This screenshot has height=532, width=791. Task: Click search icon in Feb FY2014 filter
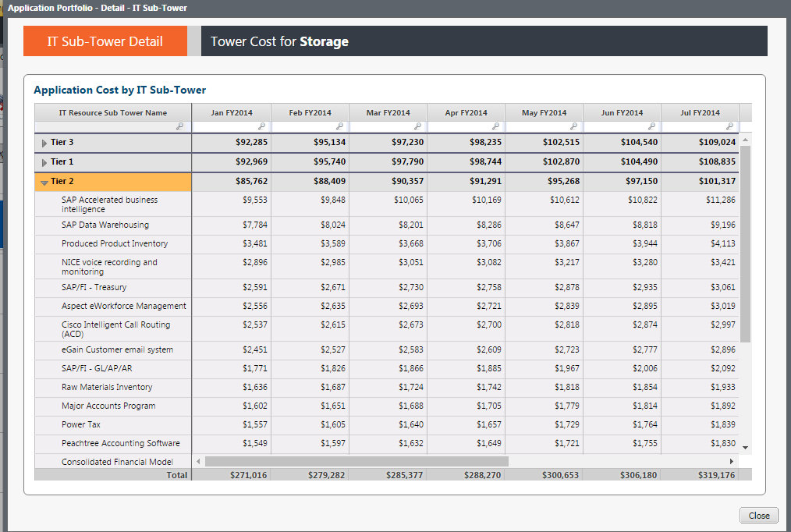[x=340, y=126]
